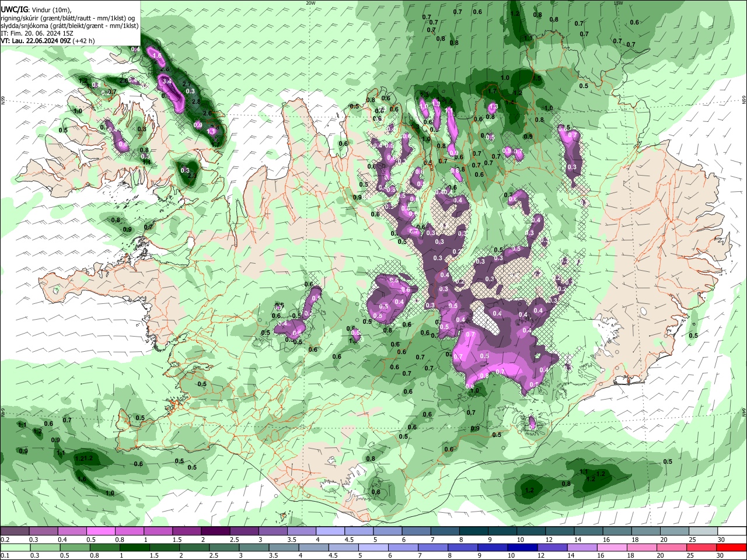Image resolution: width=747 pixels, height=560 pixels.
Task: Choose the darkest green 1–1.5 rain legend swatch
Action: 135,547
